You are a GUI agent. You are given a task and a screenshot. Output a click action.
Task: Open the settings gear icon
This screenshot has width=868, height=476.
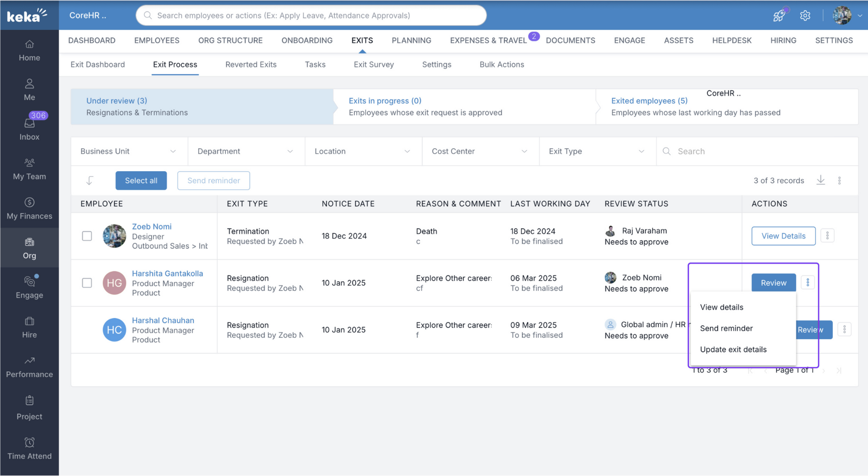(805, 15)
